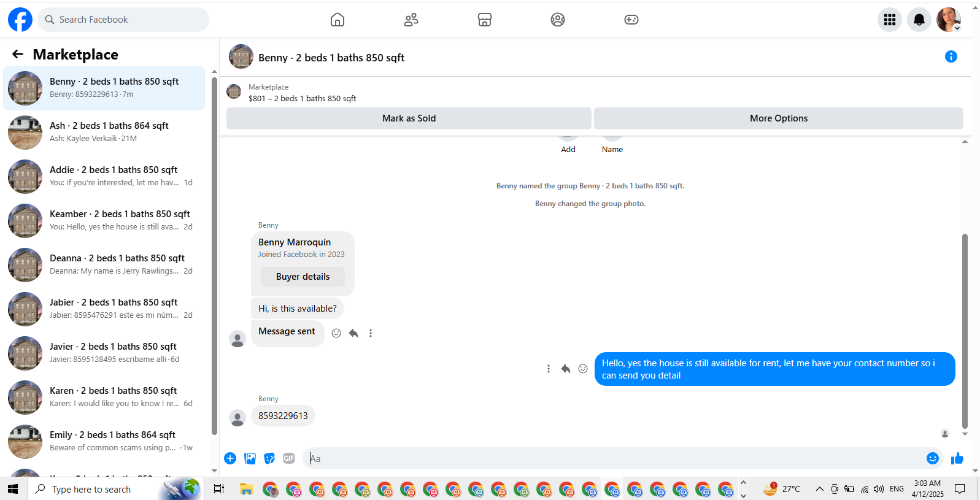The image size is (980, 500).
Task: Click the Mark as Sold button
Action: 409,118
